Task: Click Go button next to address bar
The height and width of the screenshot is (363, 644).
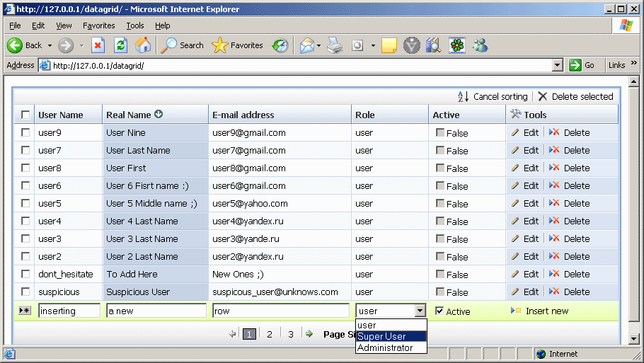Action: pyautogui.click(x=582, y=65)
